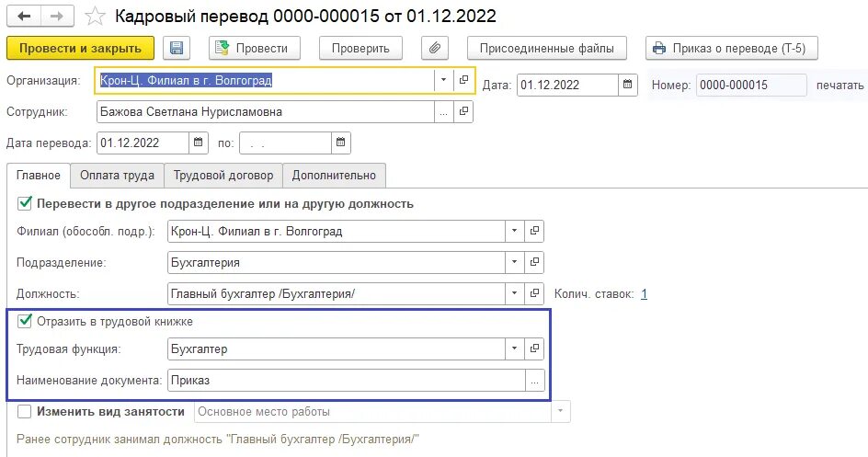Expand the Организация dropdown list

point(443,80)
